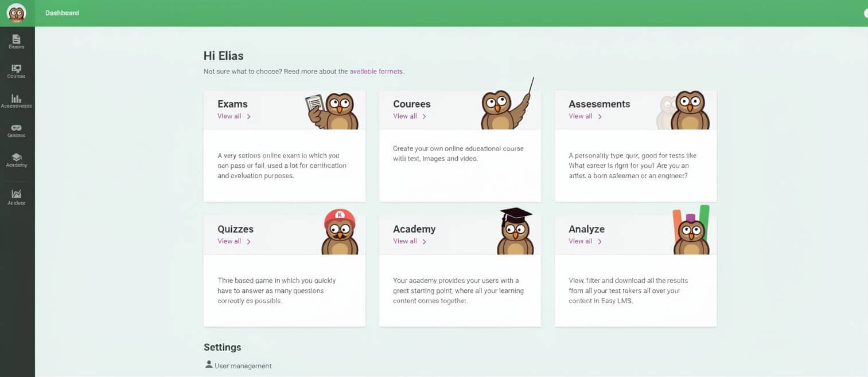Open Quizzes gamepad sidebar icon
Screen dimensions: 868x377
[16, 128]
